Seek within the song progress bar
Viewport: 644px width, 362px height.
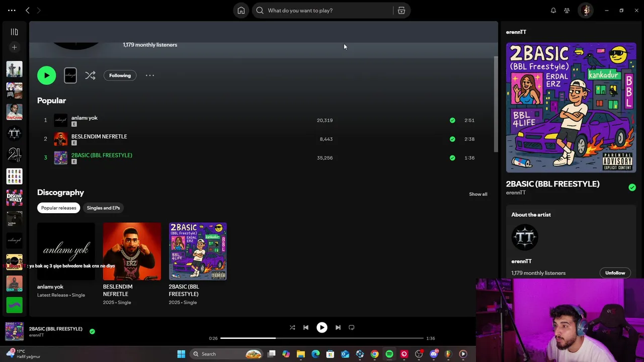coord(322,338)
